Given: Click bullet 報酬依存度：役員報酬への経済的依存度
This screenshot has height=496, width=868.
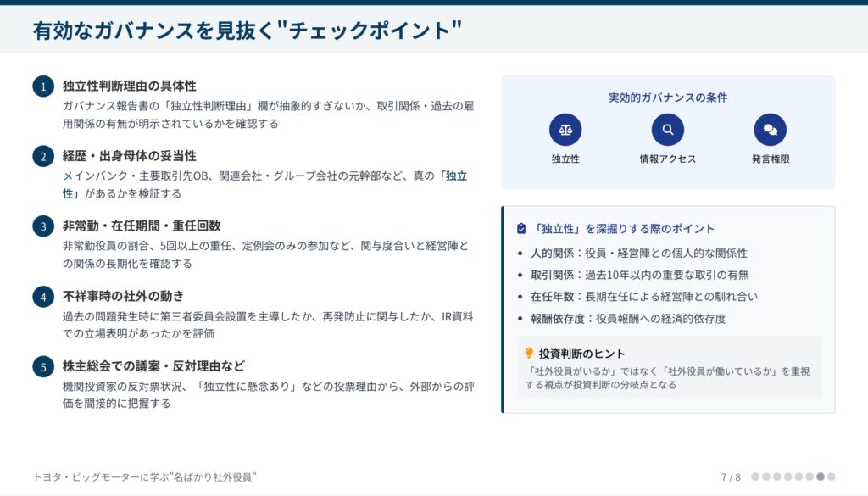Looking at the screenshot, I should click(x=628, y=319).
